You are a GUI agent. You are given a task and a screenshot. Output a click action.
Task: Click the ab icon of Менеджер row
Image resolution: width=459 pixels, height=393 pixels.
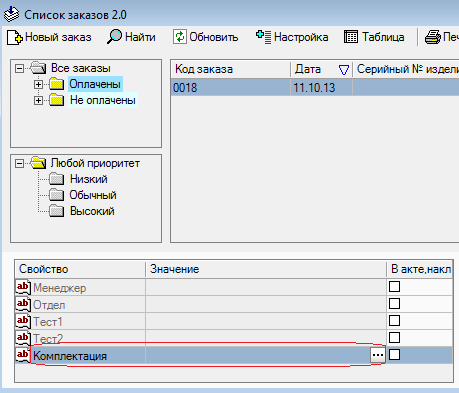pyautogui.click(x=23, y=287)
